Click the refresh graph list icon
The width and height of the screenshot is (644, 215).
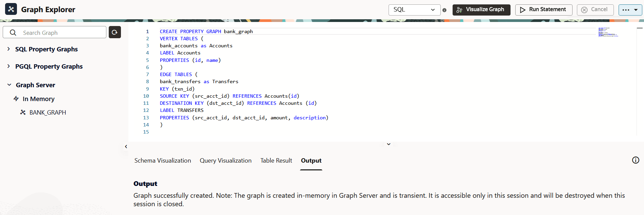click(115, 32)
